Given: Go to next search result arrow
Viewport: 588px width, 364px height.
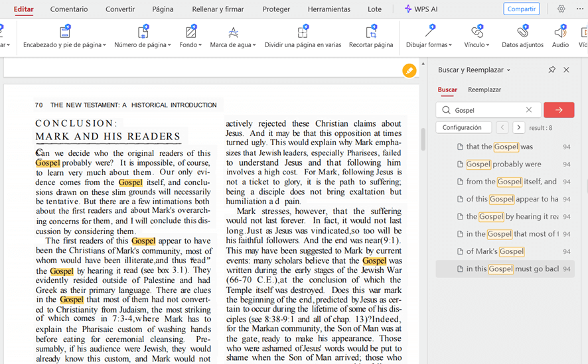Looking at the screenshot, I should coord(519,127).
